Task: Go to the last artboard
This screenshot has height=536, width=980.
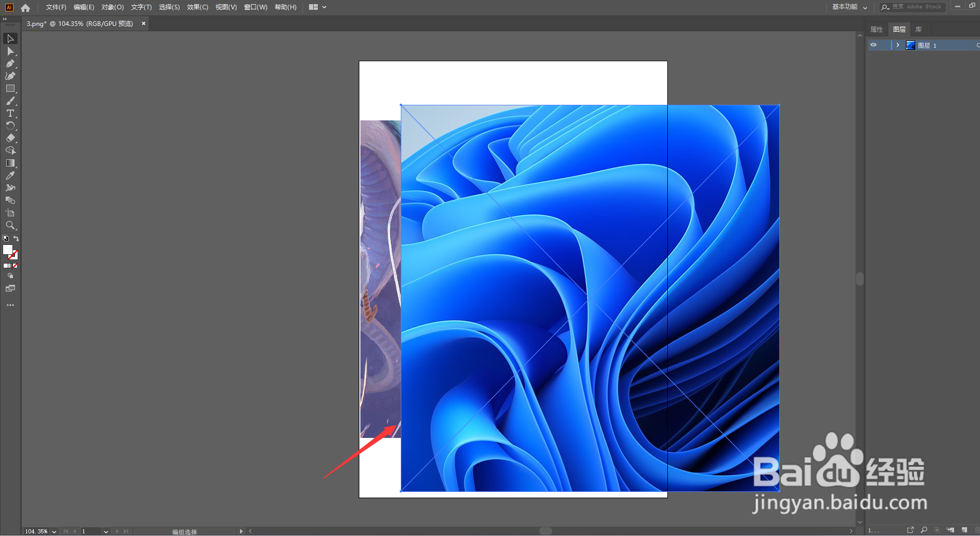Action: pyautogui.click(x=126, y=532)
